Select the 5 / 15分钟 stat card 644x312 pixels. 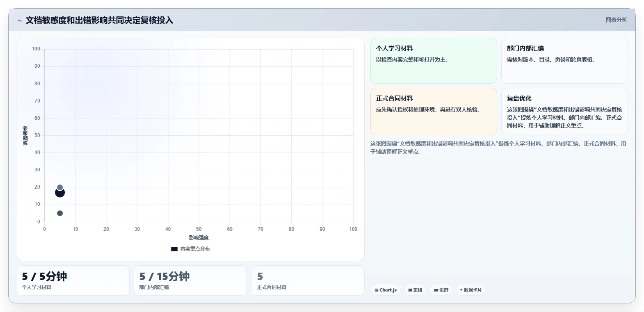click(190, 280)
